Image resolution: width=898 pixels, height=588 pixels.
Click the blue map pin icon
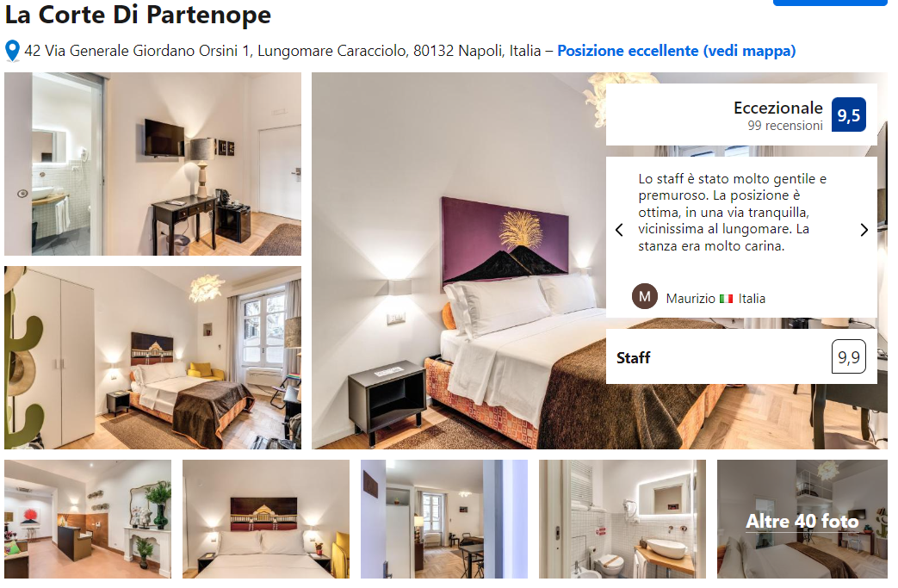tap(12, 51)
